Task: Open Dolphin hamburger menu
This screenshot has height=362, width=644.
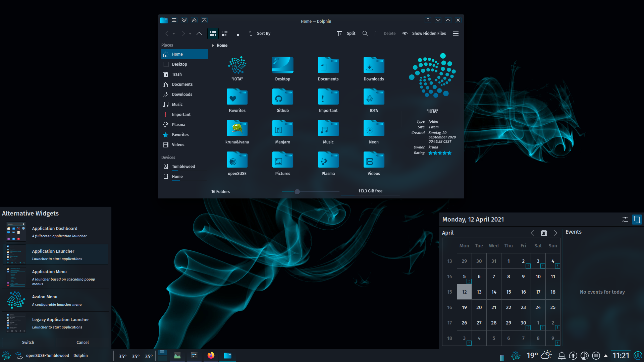Action: pyautogui.click(x=456, y=34)
